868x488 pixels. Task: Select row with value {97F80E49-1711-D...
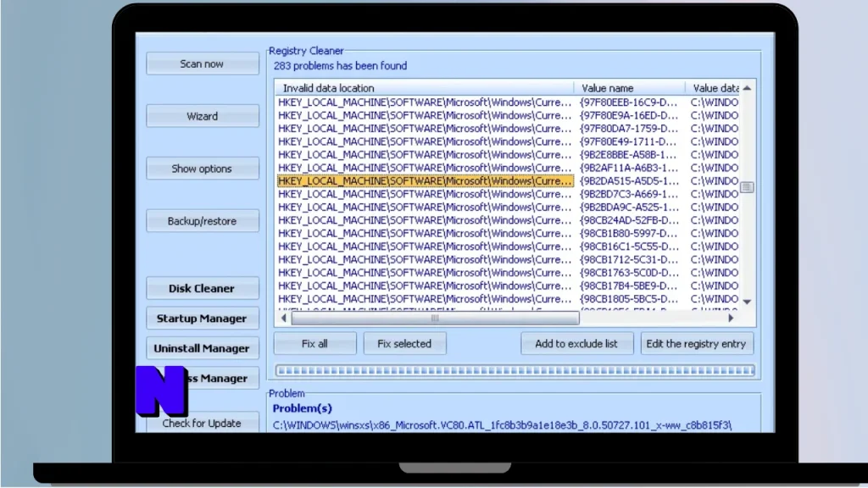508,141
